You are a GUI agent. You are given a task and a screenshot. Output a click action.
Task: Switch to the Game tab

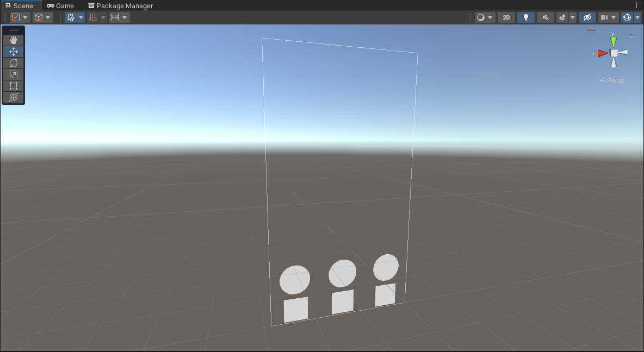(60, 5)
